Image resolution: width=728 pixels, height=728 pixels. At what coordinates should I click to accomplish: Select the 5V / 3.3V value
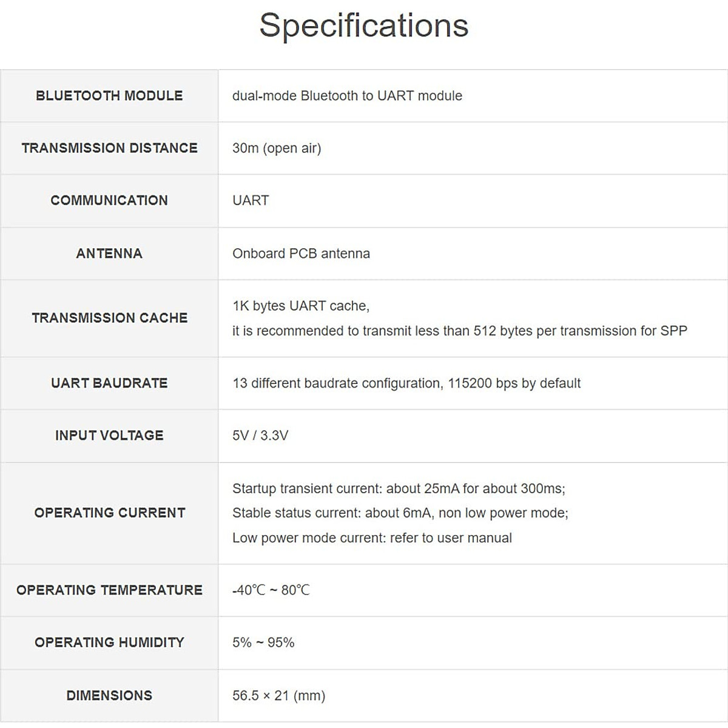click(x=260, y=436)
